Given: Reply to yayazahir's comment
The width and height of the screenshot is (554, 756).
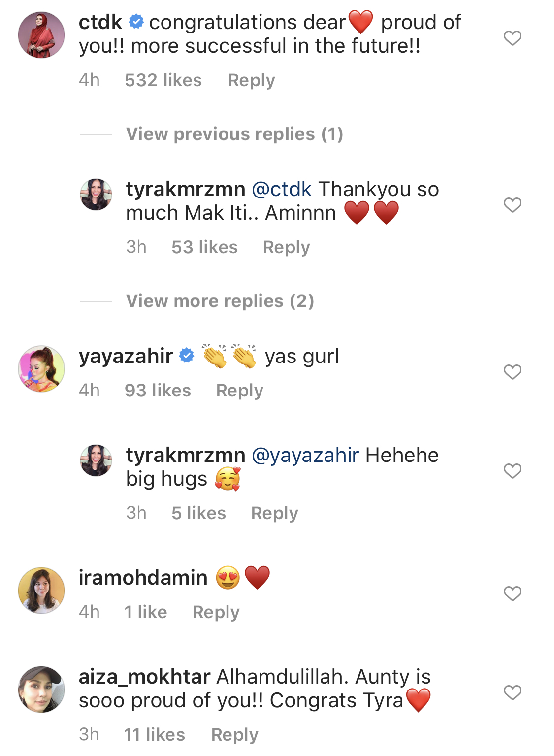Looking at the screenshot, I should pyautogui.click(x=239, y=391).
